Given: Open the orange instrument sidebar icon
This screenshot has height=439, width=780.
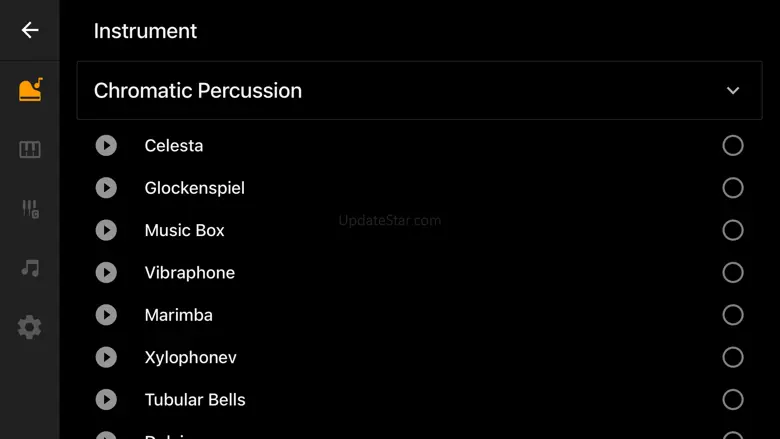Looking at the screenshot, I should [30, 89].
